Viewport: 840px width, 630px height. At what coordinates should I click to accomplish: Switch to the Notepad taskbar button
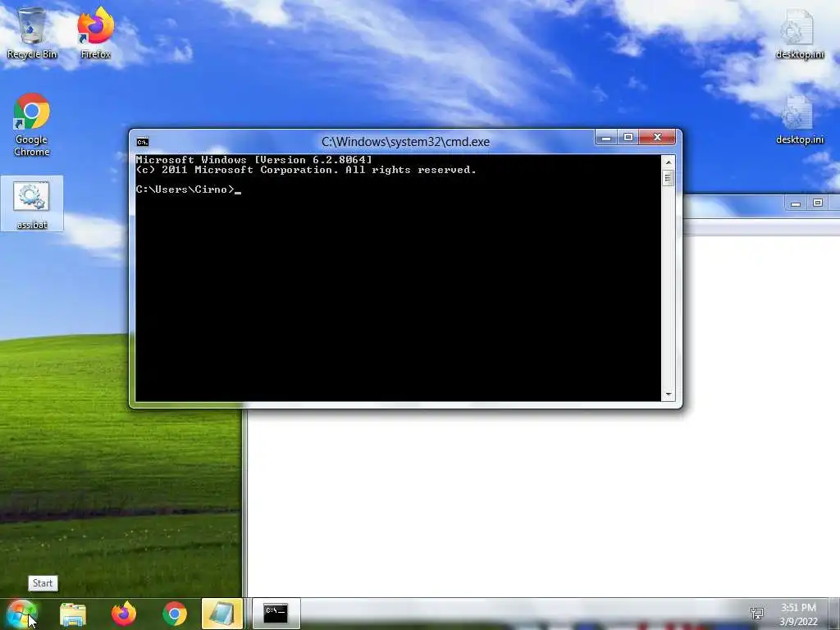click(222, 614)
